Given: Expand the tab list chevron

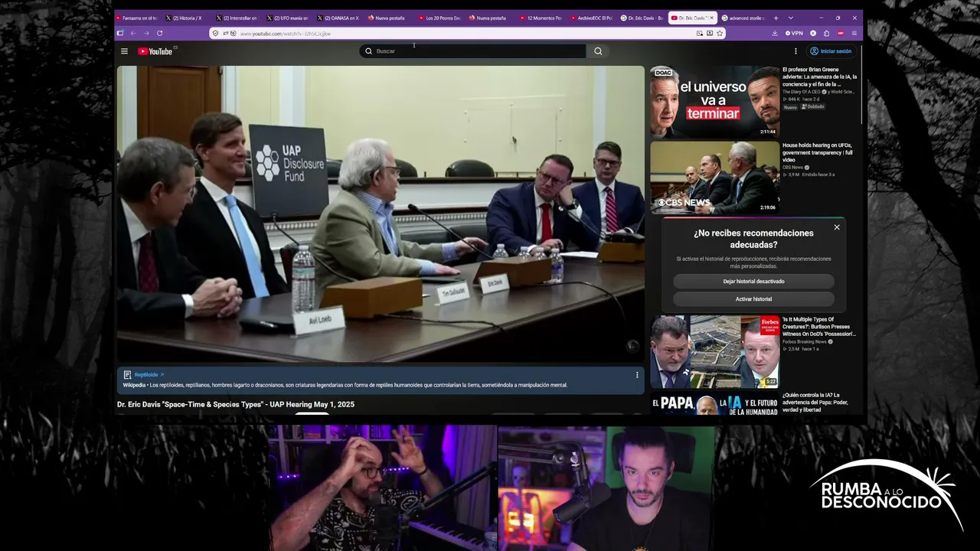Looking at the screenshot, I should [790, 18].
